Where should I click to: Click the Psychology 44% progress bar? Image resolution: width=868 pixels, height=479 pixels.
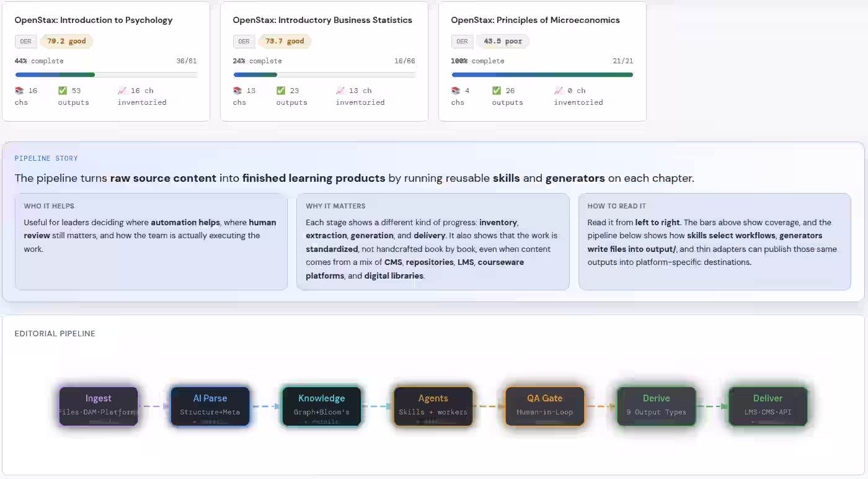coord(106,74)
